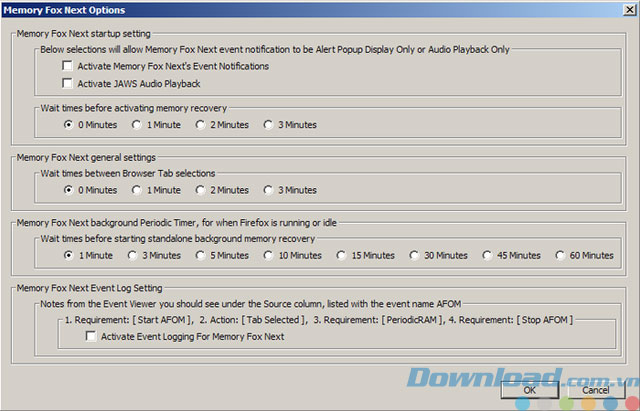The image size is (640, 411).
Task: Close the Memory Fox Next Options window
Action: tap(629, 10)
